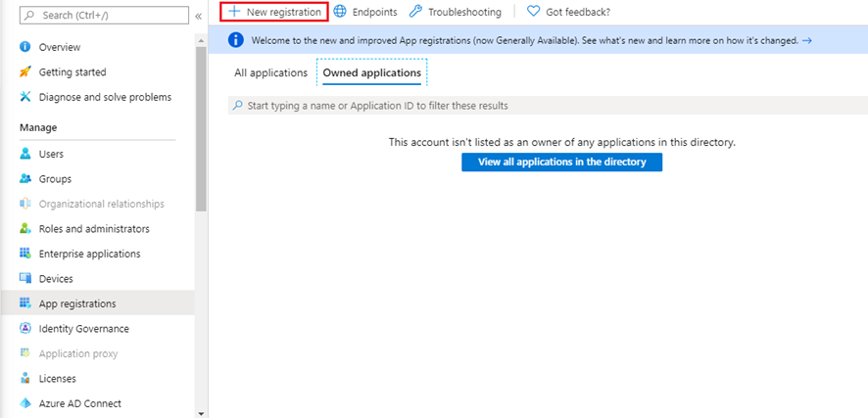Click View all applications in the directory

[x=562, y=162]
